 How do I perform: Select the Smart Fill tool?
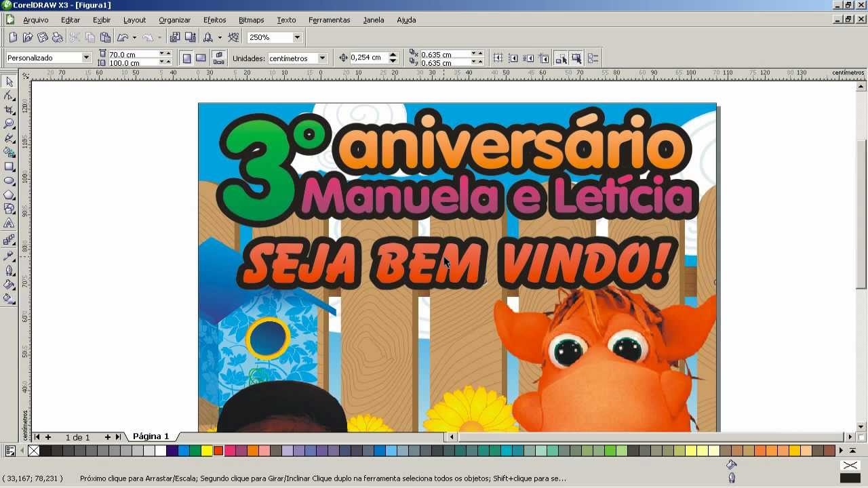[x=9, y=152]
